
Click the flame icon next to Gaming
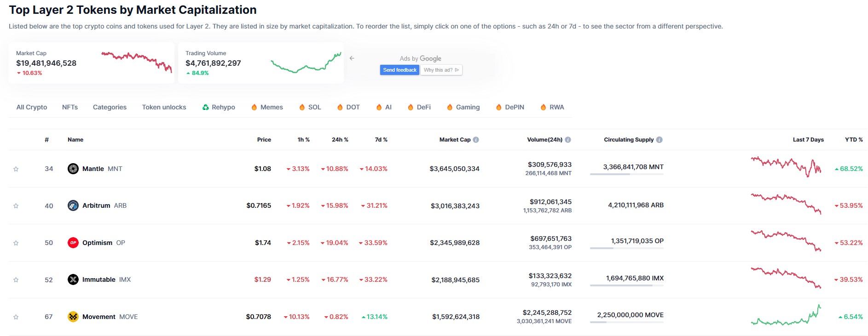[x=450, y=107]
